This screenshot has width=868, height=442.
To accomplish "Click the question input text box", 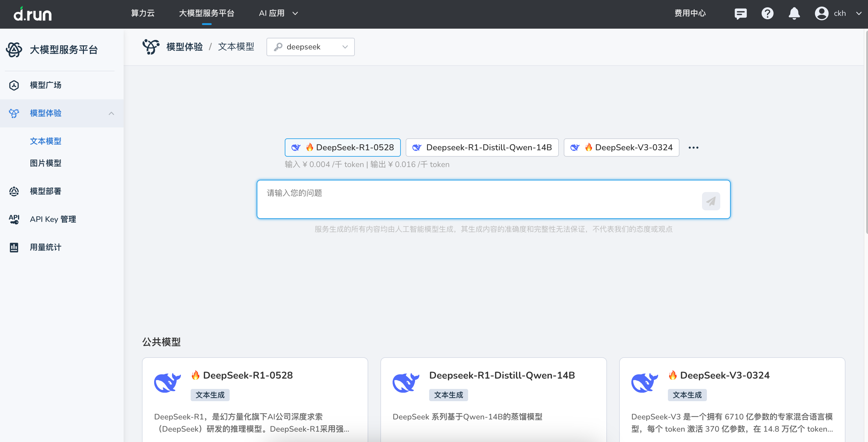I will point(478,199).
